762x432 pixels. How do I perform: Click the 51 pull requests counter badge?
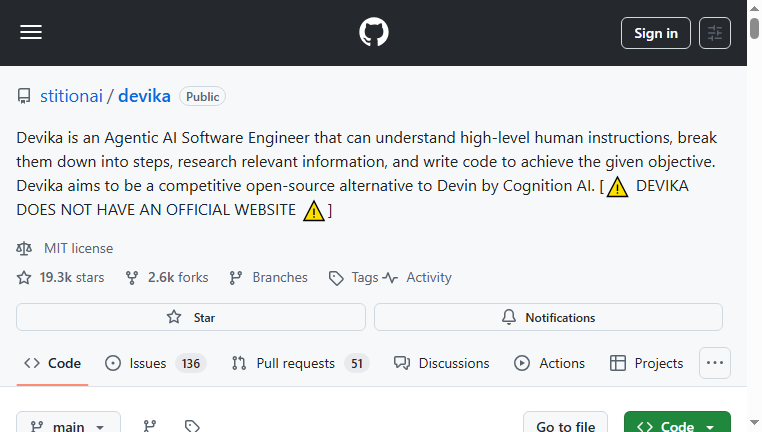pos(357,363)
